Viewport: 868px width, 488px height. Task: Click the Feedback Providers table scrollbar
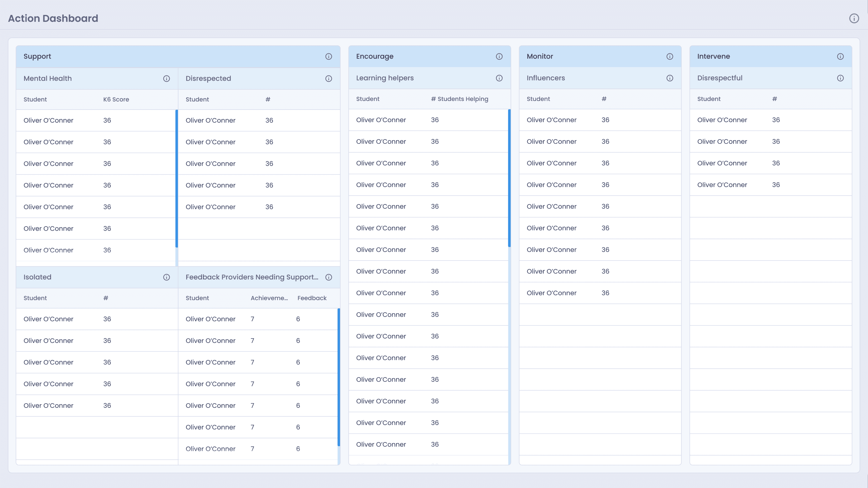[x=339, y=377]
